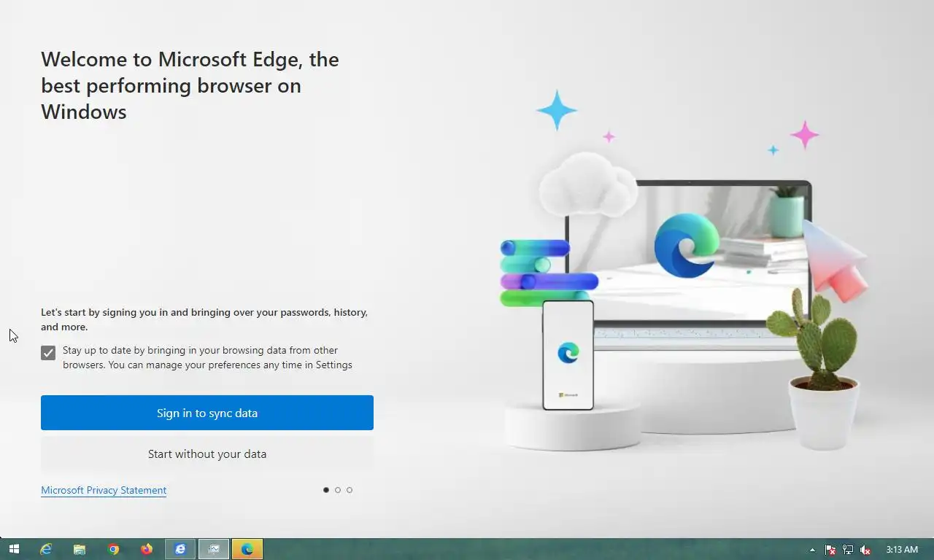
Task: Launch pinned Internet Explorer next to Start
Action: 46,549
